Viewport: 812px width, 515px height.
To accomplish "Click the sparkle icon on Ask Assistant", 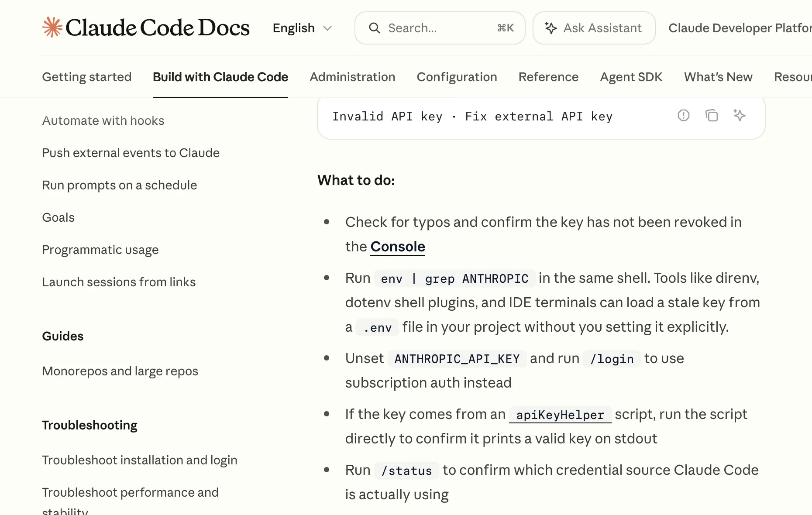I will pos(551,28).
